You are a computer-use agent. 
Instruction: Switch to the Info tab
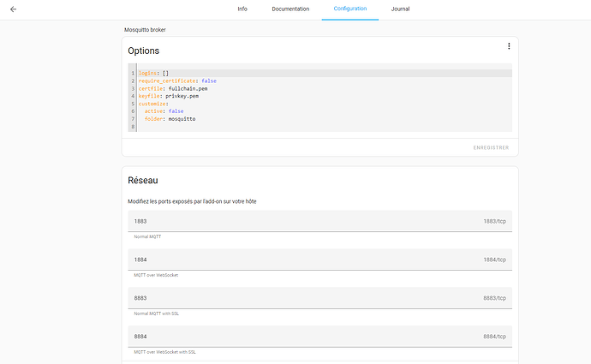[242, 9]
